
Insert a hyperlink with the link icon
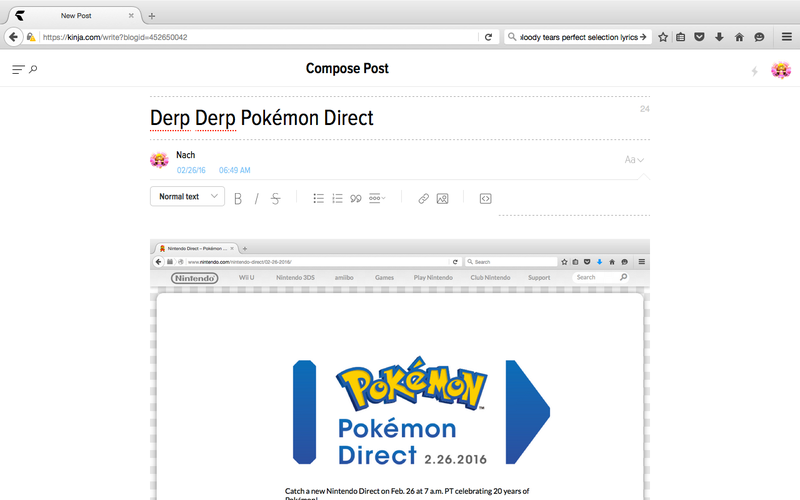tap(423, 198)
